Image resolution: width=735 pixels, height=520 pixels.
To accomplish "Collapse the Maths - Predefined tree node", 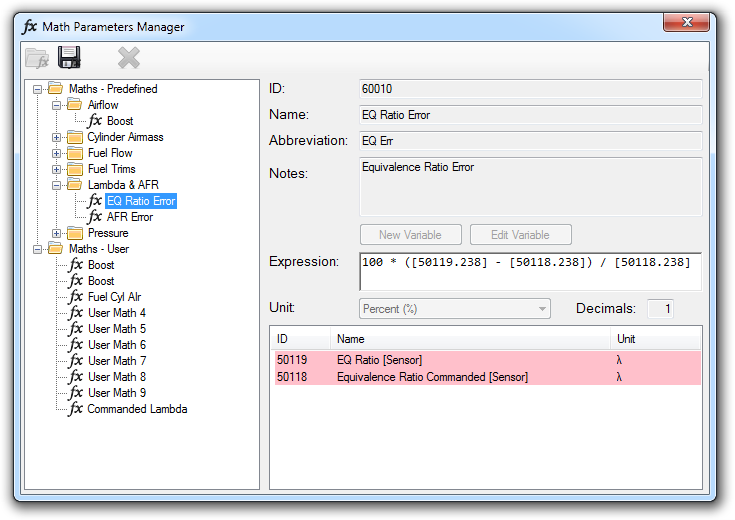I will point(37,89).
